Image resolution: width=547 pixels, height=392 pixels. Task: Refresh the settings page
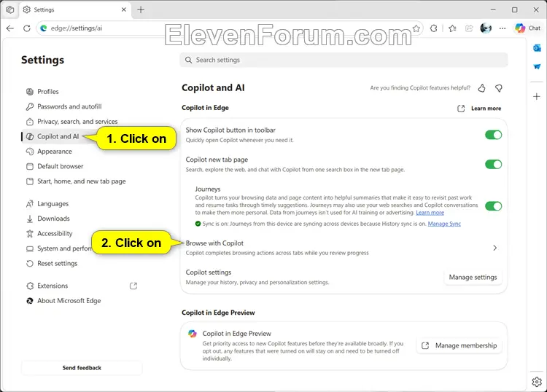tap(27, 28)
